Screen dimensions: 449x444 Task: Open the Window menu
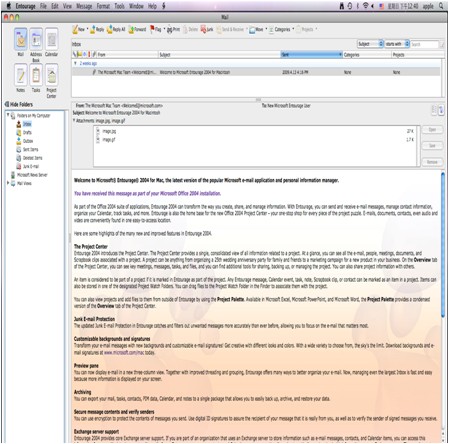point(136,6)
